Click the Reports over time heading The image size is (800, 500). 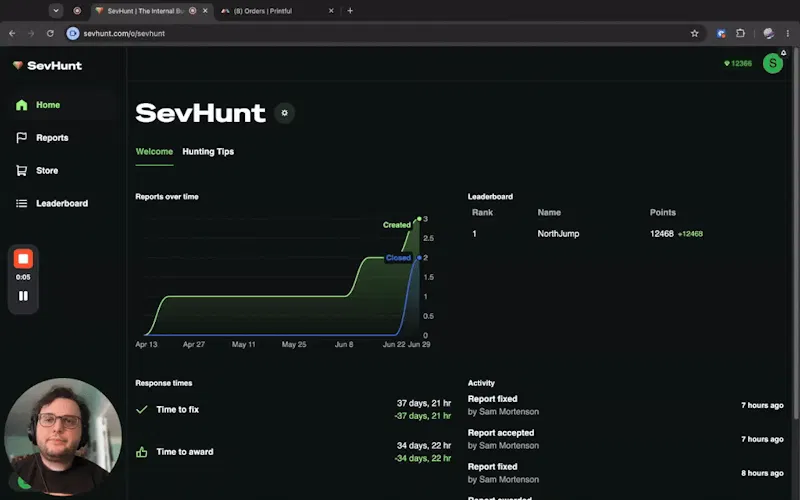[167, 196]
